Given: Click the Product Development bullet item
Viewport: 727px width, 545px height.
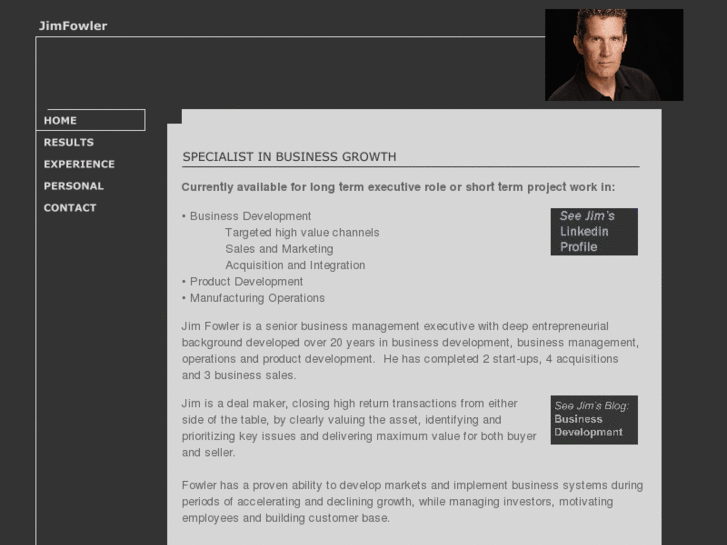Looking at the screenshot, I should tap(246, 282).
